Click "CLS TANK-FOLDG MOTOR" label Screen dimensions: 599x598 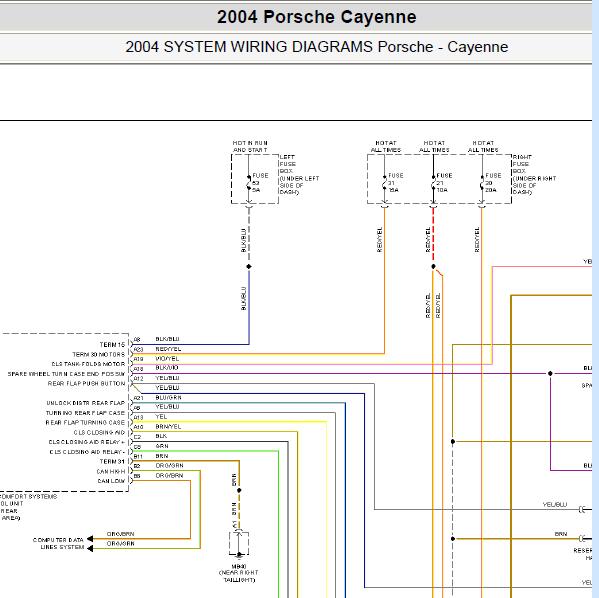(88, 364)
